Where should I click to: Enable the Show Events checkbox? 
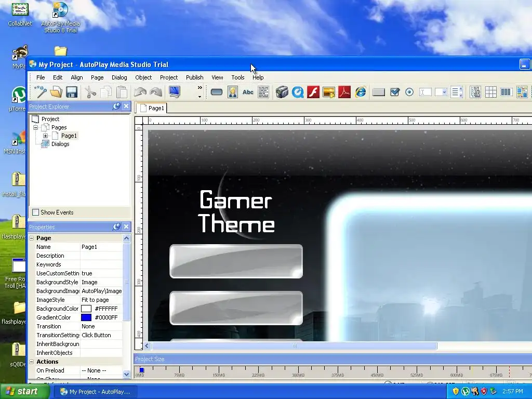pyautogui.click(x=35, y=212)
